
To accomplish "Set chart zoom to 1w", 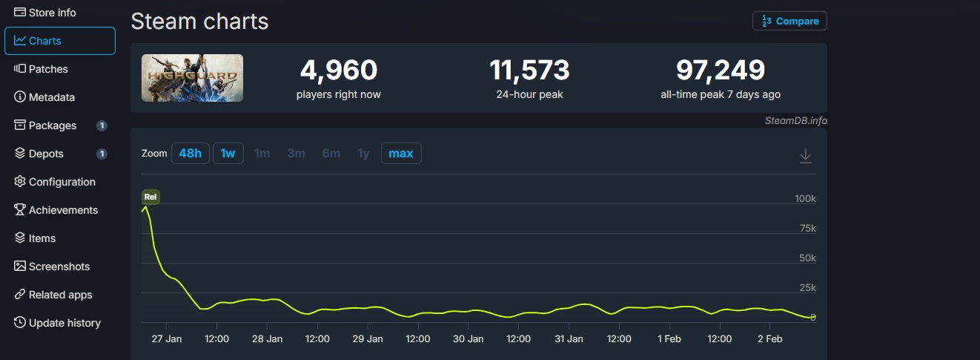I will pyautogui.click(x=228, y=154).
